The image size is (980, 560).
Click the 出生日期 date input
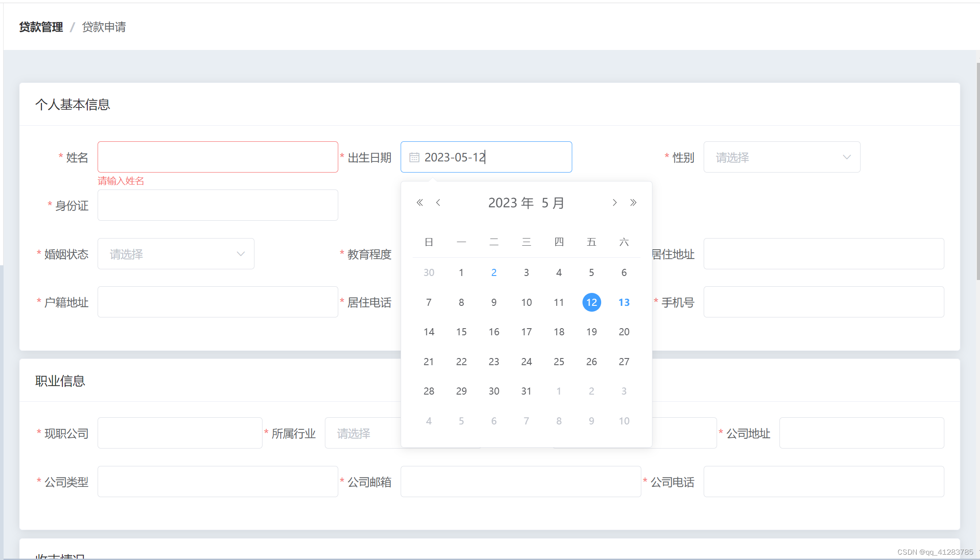(486, 157)
